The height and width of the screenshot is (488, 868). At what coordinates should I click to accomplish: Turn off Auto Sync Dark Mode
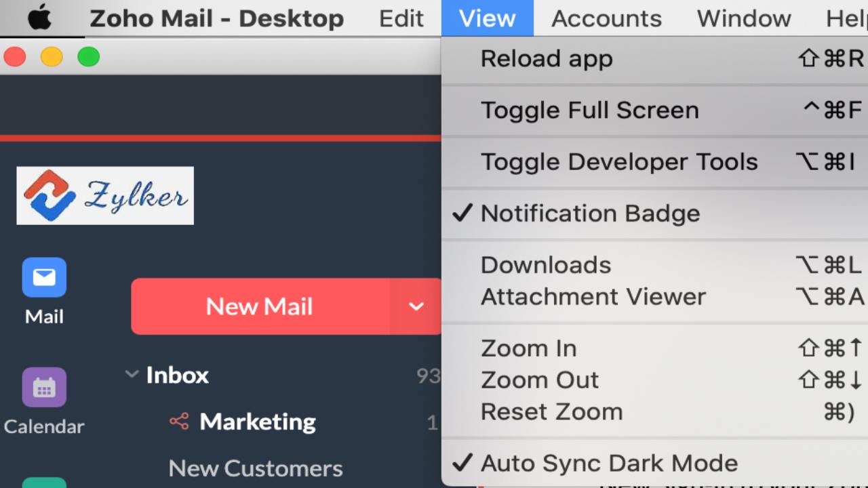[609, 462]
